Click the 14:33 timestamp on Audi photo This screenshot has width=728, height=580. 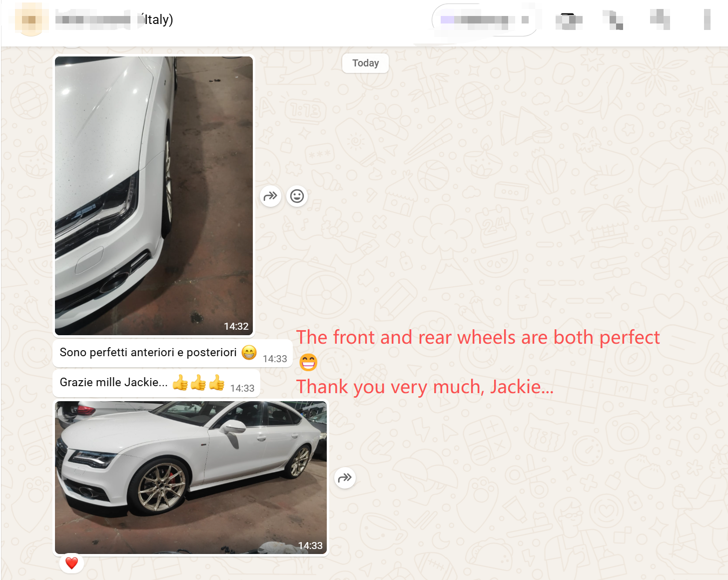(310, 546)
